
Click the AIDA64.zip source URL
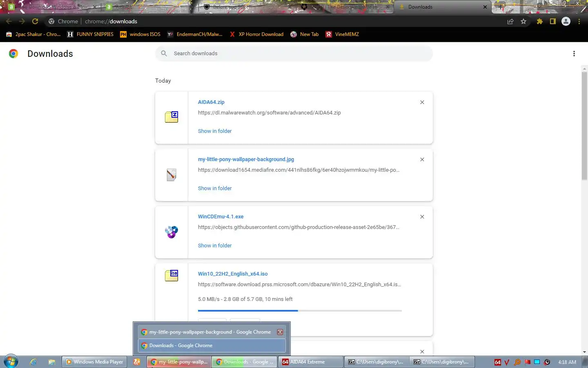point(269,113)
